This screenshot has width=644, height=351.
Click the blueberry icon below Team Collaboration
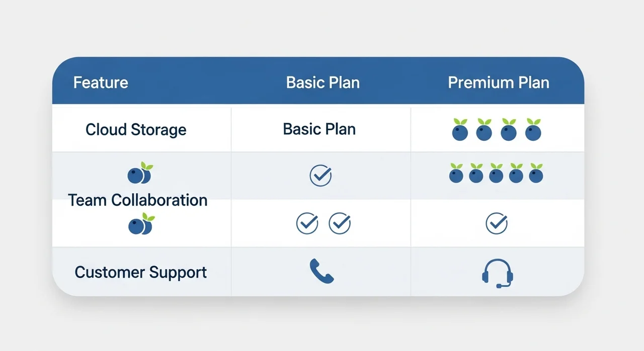pyautogui.click(x=141, y=225)
